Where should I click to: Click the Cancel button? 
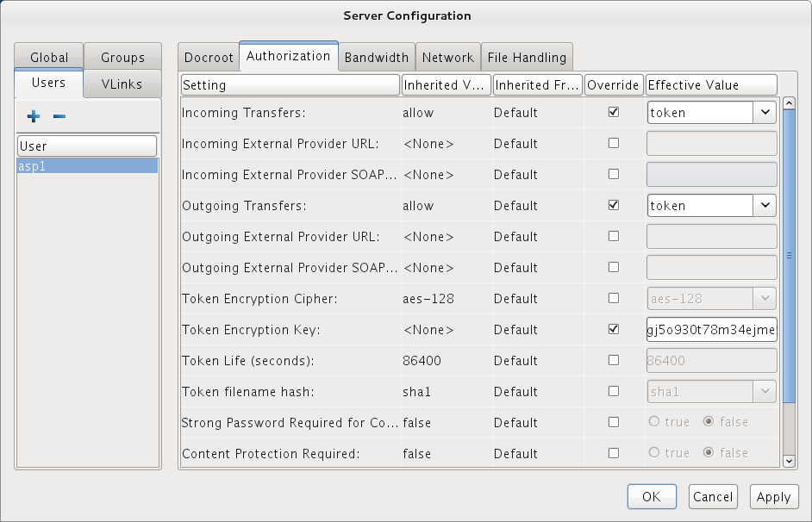pyautogui.click(x=713, y=496)
